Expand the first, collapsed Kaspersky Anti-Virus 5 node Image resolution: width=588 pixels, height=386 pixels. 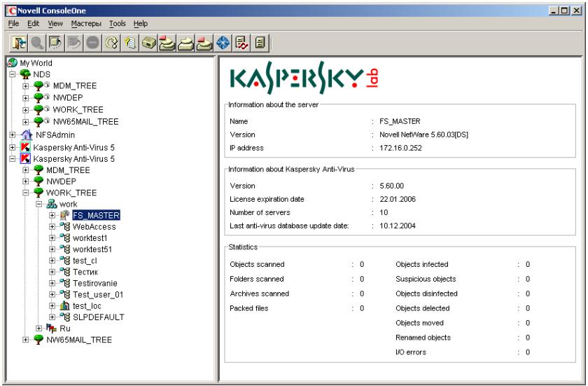pyautogui.click(x=13, y=147)
